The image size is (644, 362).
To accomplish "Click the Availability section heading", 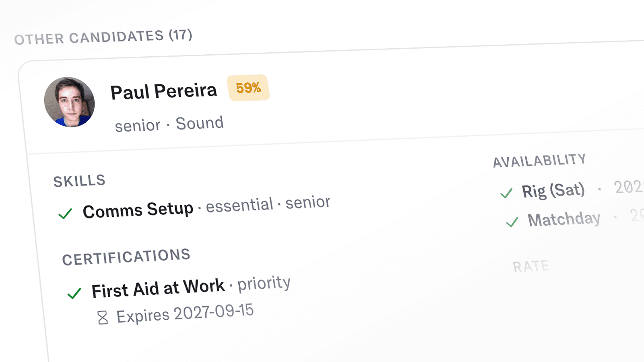I will [x=539, y=160].
